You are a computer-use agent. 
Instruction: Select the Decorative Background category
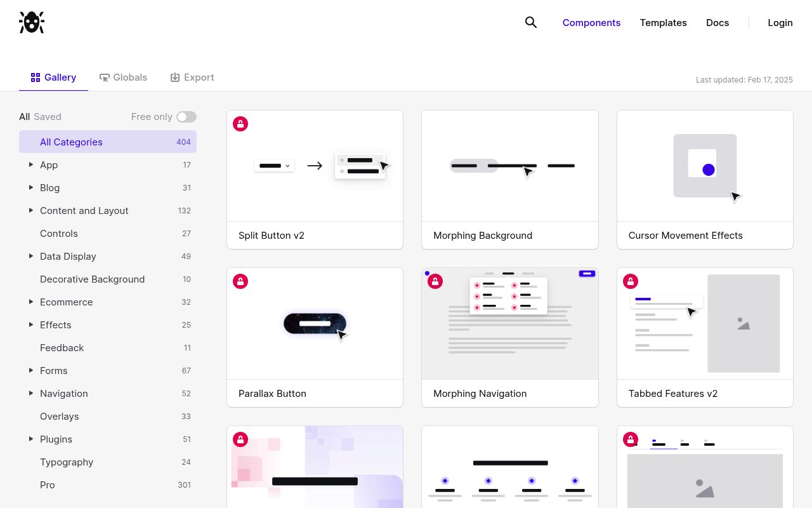92,279
